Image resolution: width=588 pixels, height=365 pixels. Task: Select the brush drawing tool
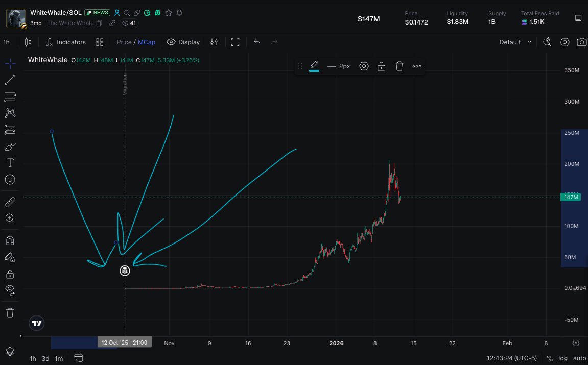coord(10,147)
